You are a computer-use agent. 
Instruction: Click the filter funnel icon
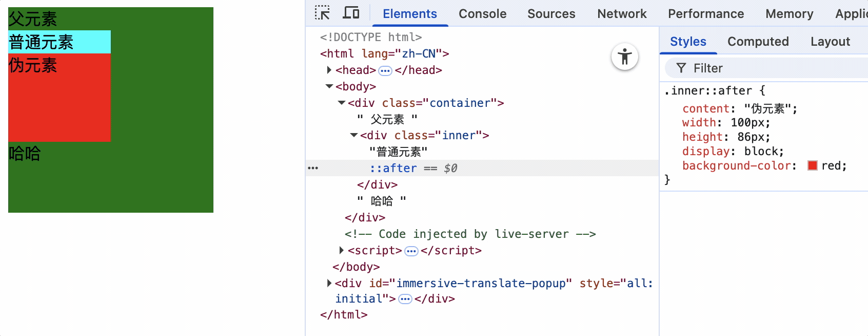coord(681,68)
